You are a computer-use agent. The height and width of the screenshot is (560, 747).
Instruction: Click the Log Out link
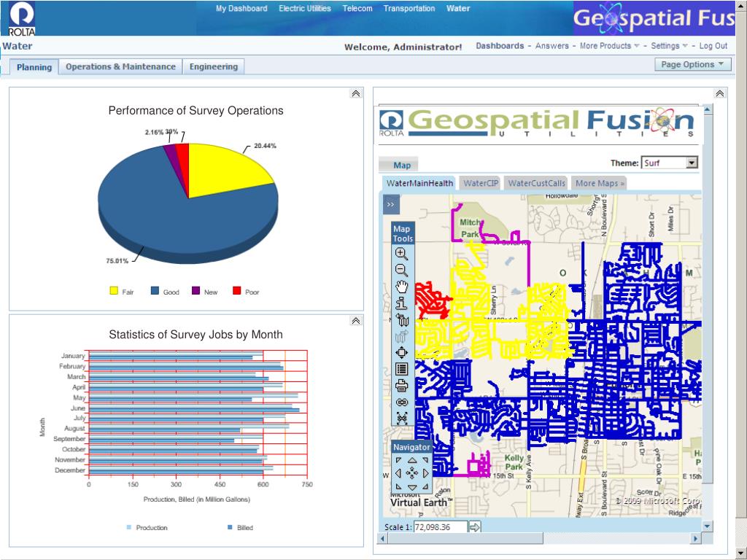[713, 46]
